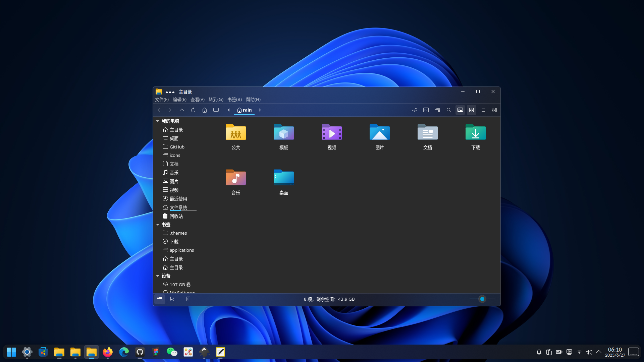
Task: Switch status bar pane to tree view
Action: click(172, 299)
